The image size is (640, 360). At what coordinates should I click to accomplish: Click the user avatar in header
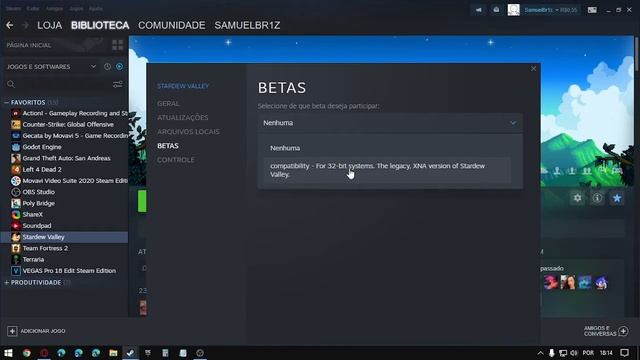(x=513, y=10)
